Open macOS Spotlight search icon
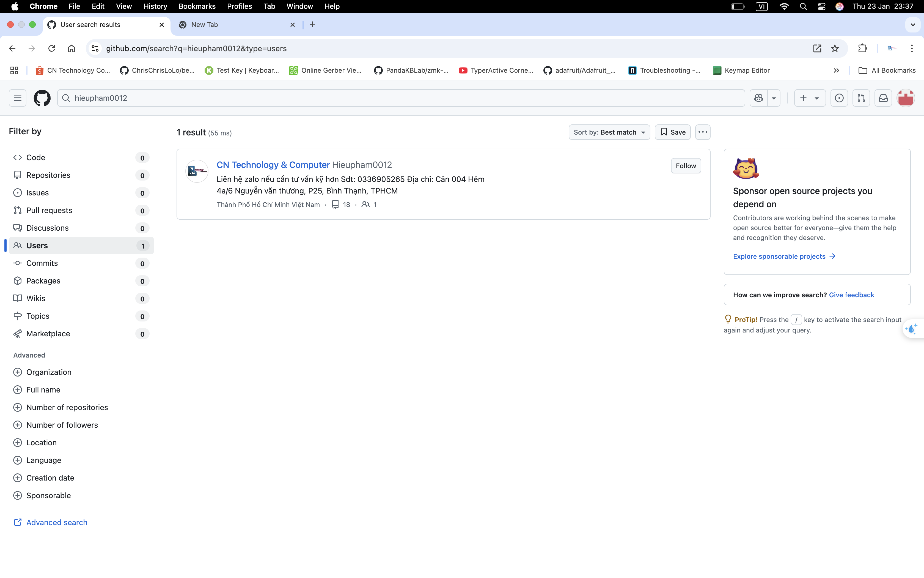This screenshot has width=924, height=578. (x=803, y=6)
